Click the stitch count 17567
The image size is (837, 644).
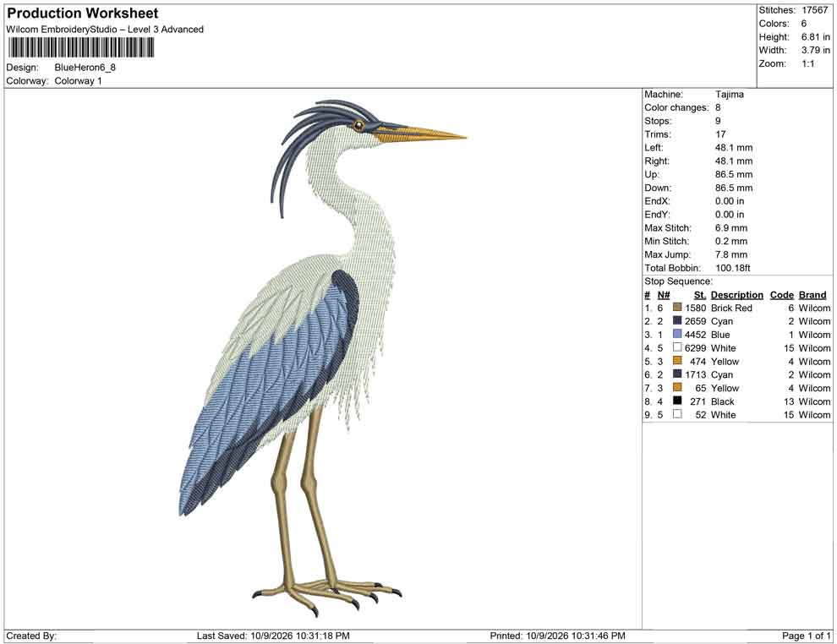tap(814, 10)
